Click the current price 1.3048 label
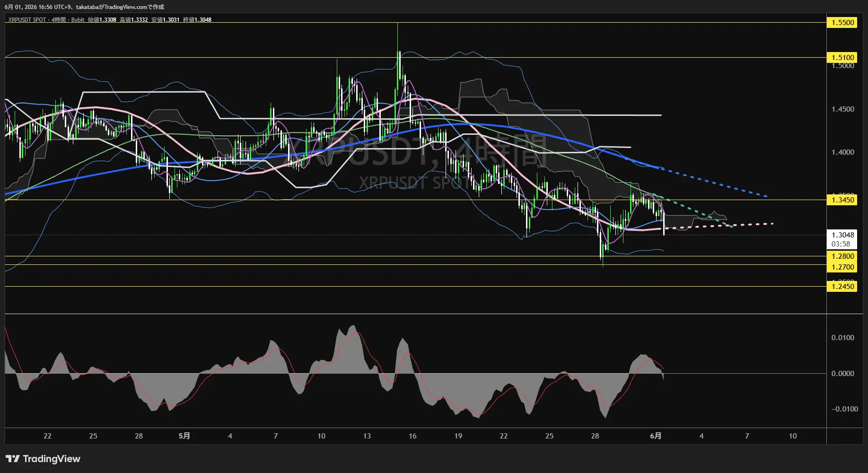 click(x=843, y=235)
